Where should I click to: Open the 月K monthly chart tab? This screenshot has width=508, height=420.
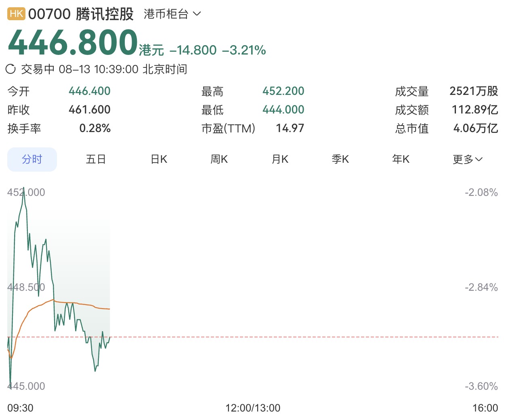click(280, 160)
